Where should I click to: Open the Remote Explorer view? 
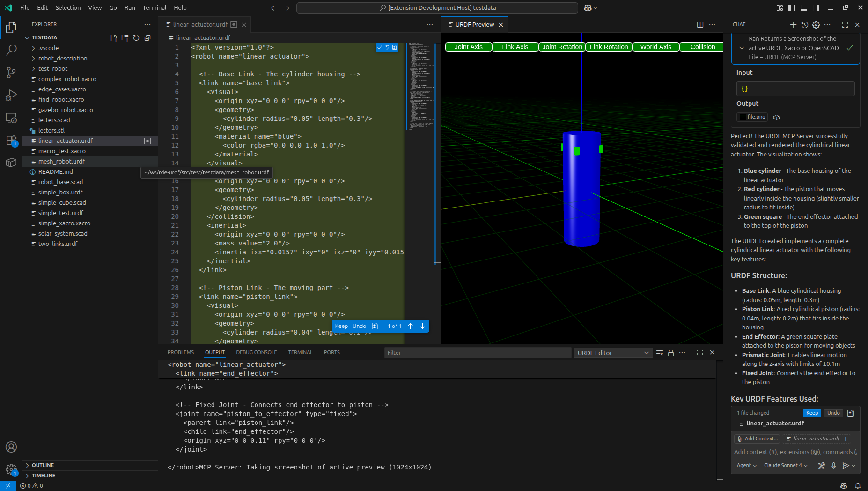[x=11, y=118]
